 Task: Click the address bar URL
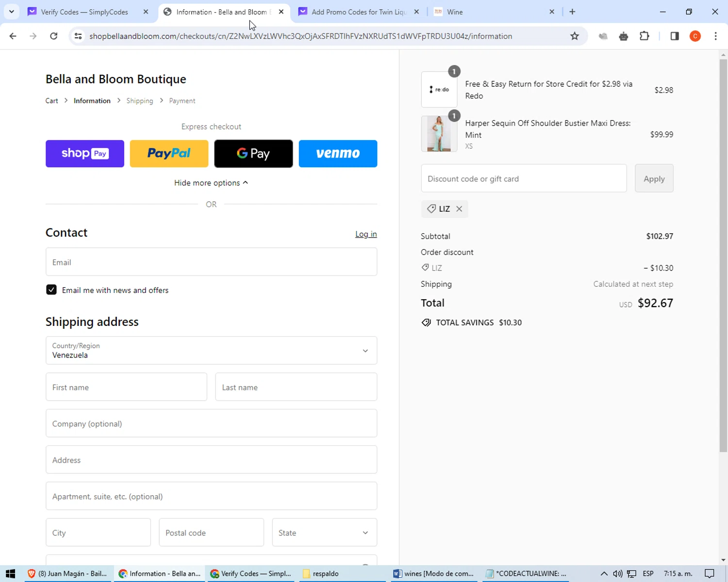tap(300, 36)
